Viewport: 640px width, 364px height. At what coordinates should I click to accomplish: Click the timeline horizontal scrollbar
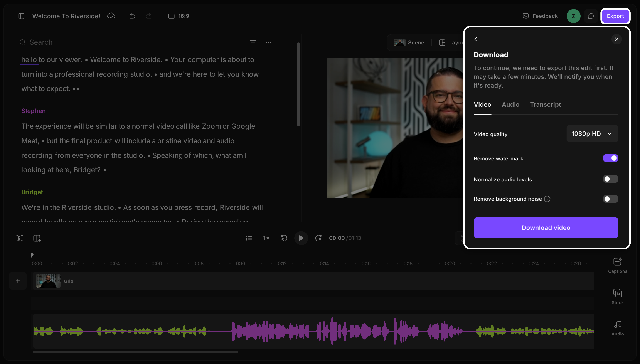(x=135, y=352)
